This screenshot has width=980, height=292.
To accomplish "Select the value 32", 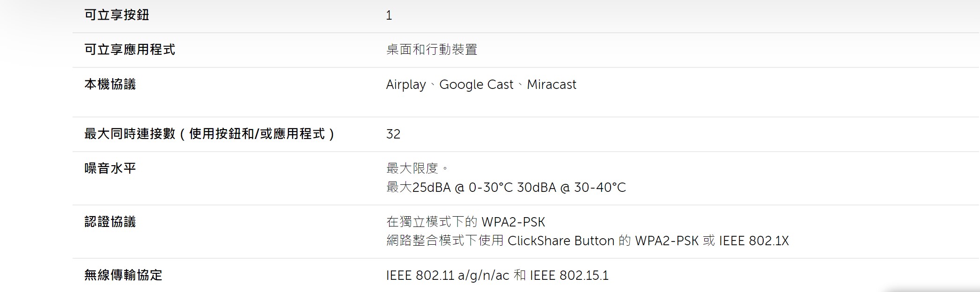I will 393,134.
